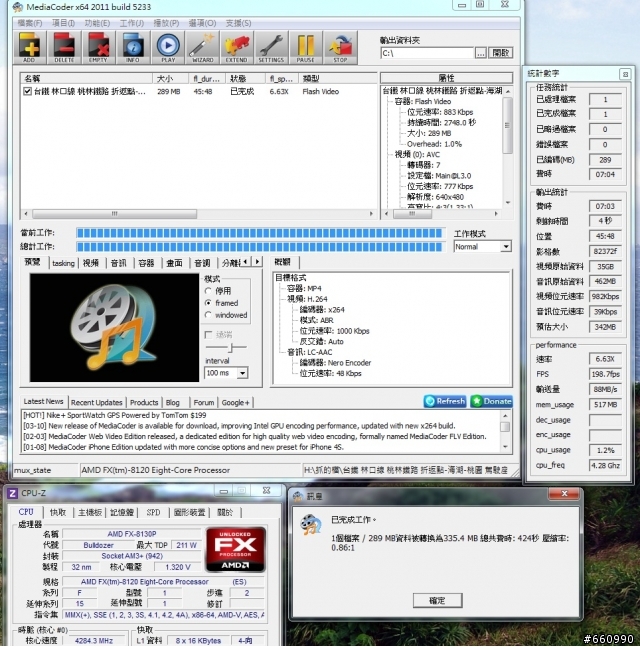
Task: Open the 功能(E) menu
Action: [97, 23]
